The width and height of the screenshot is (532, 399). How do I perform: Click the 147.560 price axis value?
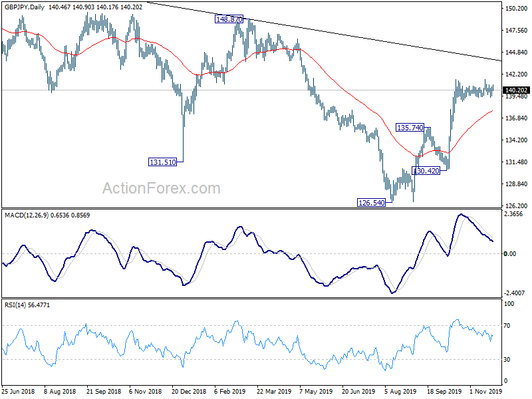(x=517, y=30)
